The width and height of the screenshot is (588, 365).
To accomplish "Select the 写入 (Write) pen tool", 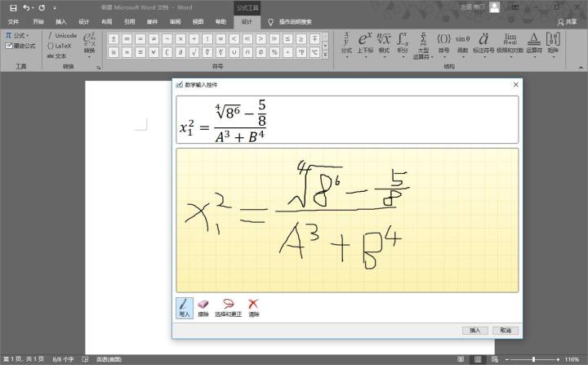I will click(185, 307).
